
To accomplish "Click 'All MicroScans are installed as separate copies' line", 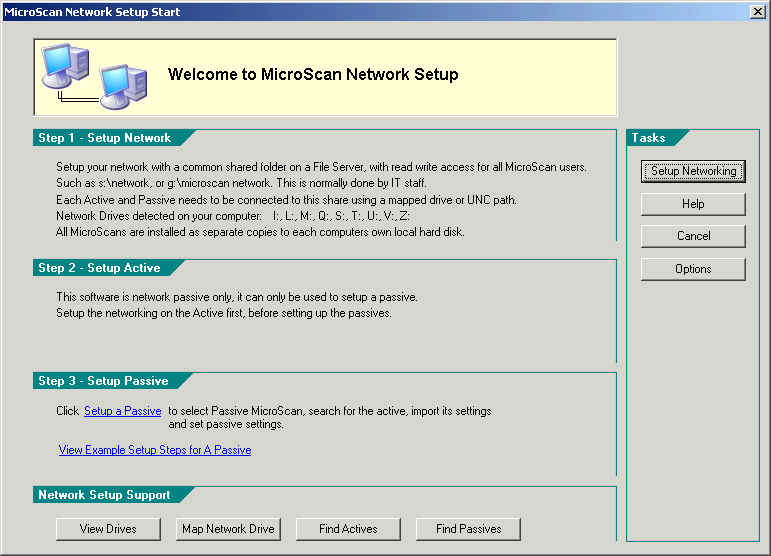I will 260,232.
